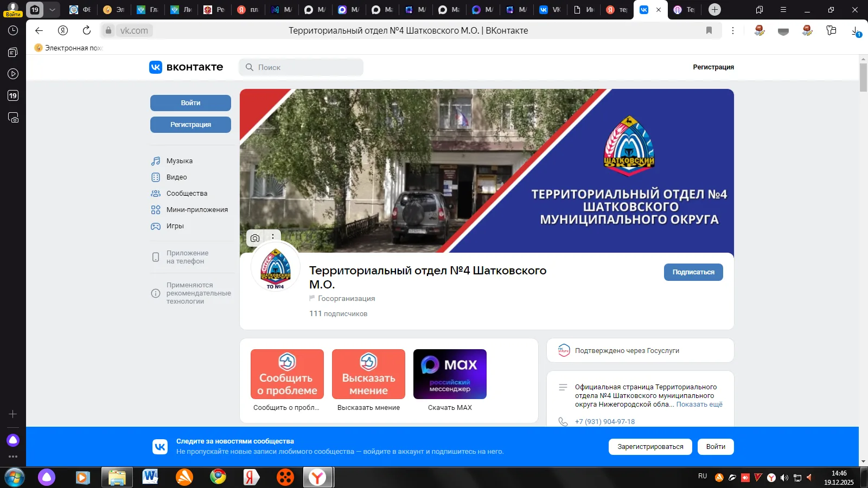Click the Войти profile icon in browser sidebar
868x488 pixels.
click(13, 10)
